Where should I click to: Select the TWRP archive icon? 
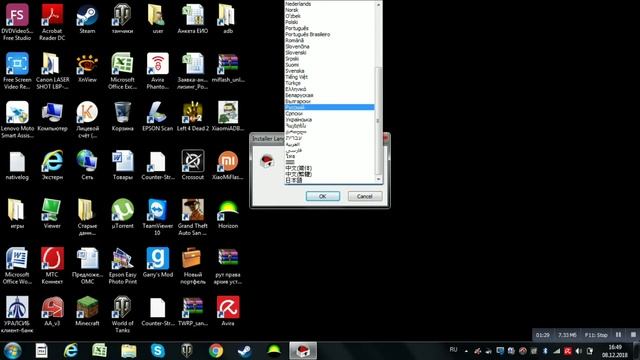[193, 311]
